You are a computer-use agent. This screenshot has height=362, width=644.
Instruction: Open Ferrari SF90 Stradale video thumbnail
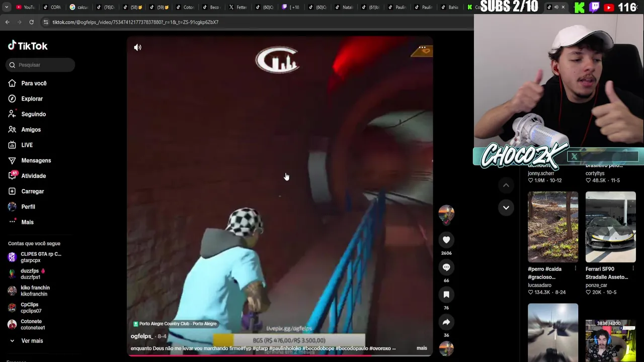(x=611, y=227)
